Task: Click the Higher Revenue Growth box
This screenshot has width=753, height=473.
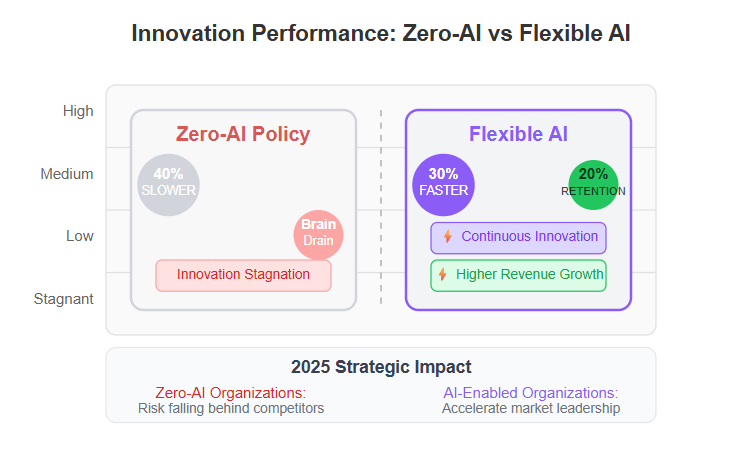Action: click(x=518, y=276)
